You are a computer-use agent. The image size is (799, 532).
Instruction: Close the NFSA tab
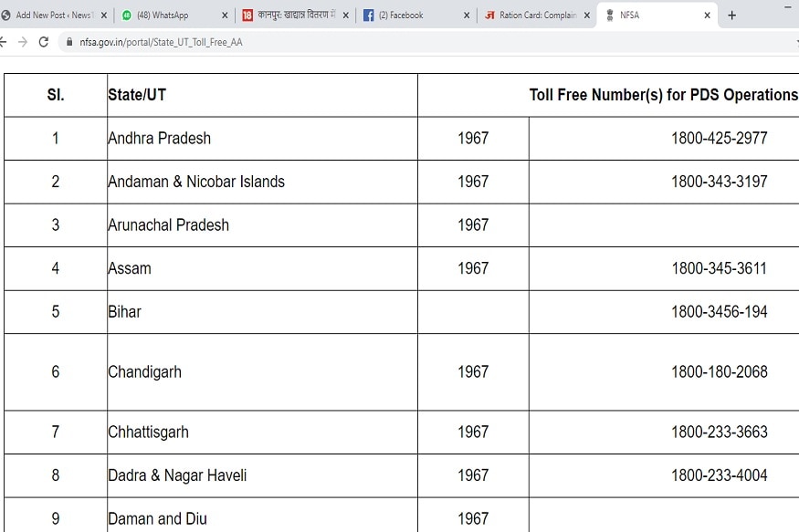707,16
